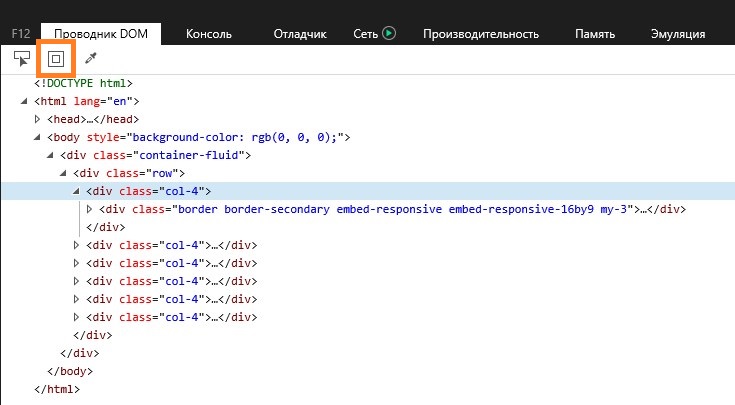The height and width of the screenshot is (405, 735).
Task: Switch to the Отладчик tab
Action: [300, 34]
